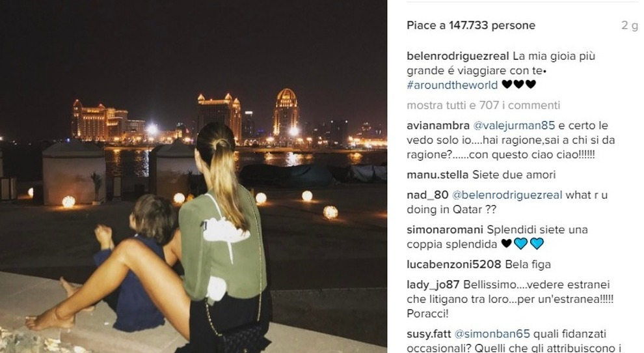Open lucabenzoni5208 profile
This screenshot has width=644, height=353.
454,264
